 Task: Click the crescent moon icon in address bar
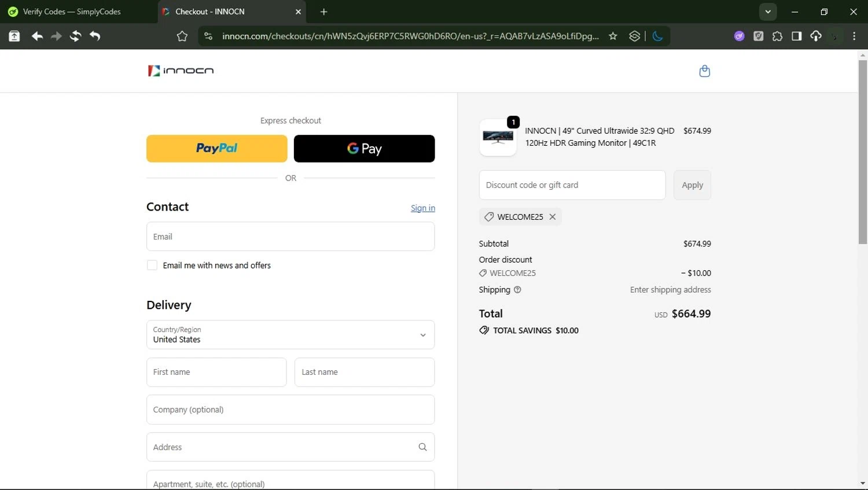(x=657, y=36)
